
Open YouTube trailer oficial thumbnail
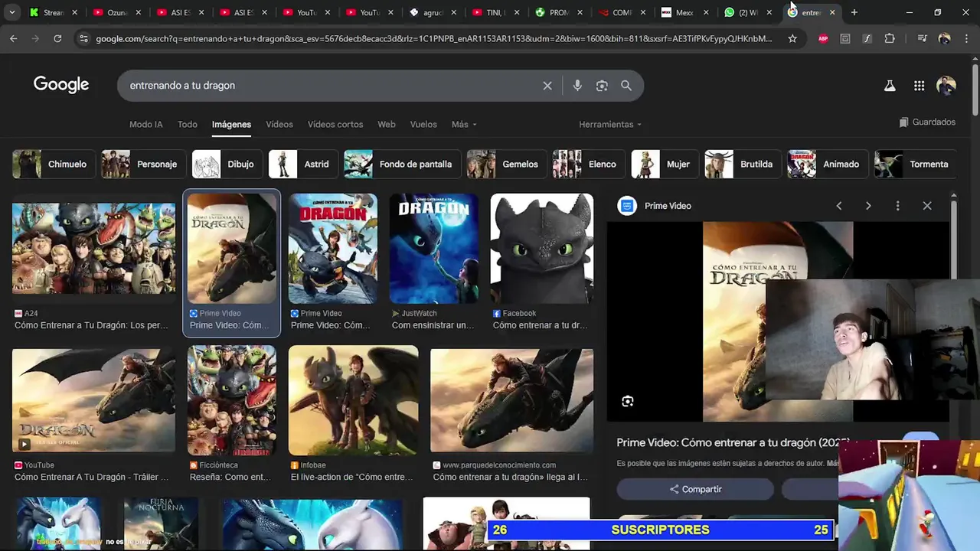(93, 400)
